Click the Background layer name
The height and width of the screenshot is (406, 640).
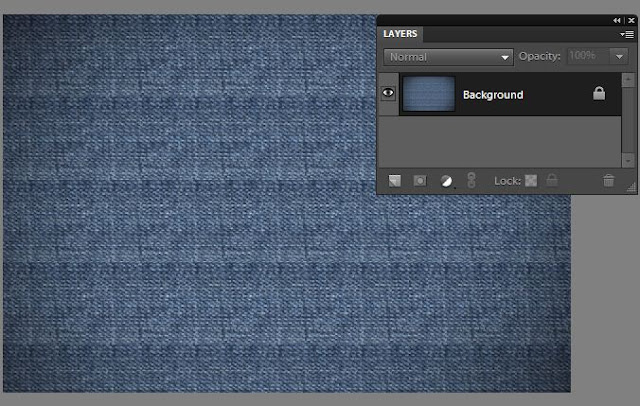tap(493, 95)
